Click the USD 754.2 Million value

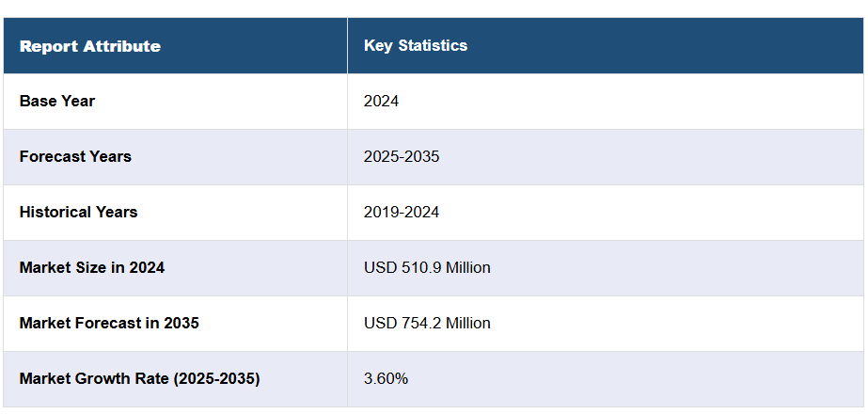(x=427, y=323)
